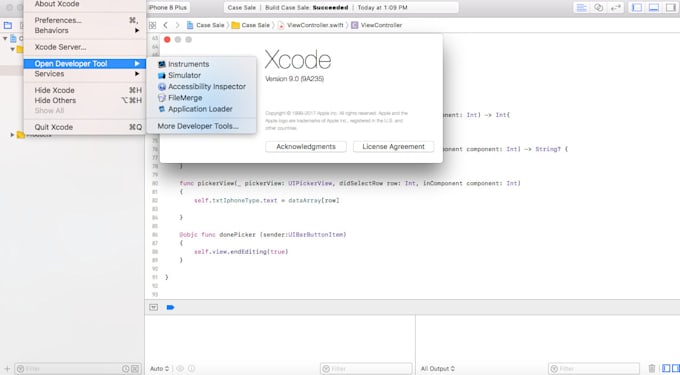This screenshot has width=680, height=375.
Task: Go back in editor history
Action: [165, 26]
